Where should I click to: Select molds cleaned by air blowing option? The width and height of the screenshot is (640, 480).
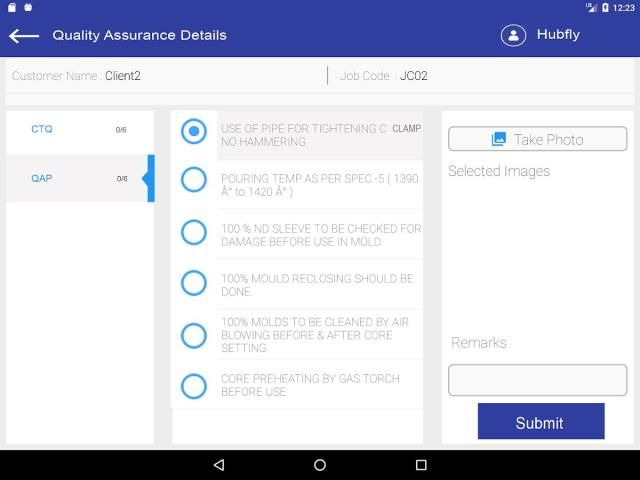click(x=194, y=335)
